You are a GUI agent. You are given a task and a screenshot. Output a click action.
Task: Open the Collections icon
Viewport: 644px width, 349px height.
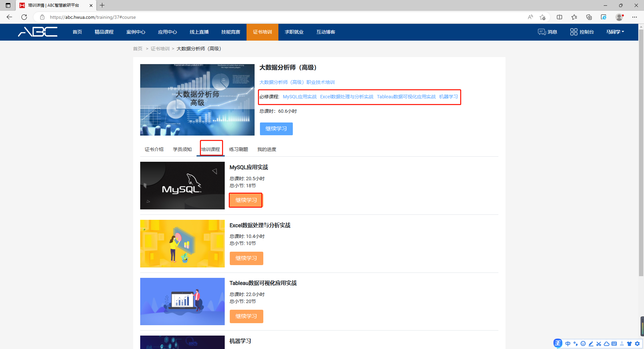tap(589, 17)
